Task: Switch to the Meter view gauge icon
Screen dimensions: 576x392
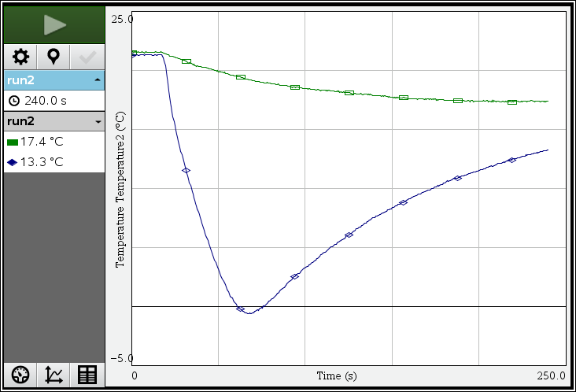Action: (20, 375)
